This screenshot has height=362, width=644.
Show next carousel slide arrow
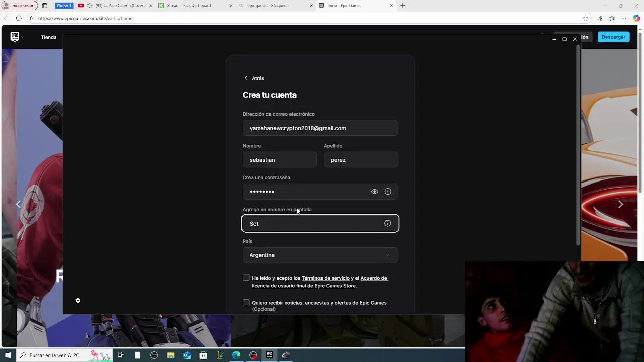pos(620,204)
